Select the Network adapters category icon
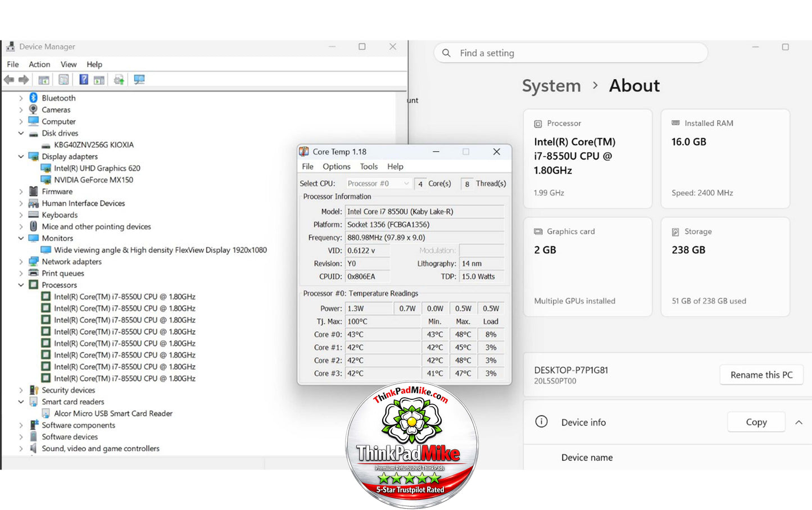Screen dimensions: 812x510 tap(33, 261)
